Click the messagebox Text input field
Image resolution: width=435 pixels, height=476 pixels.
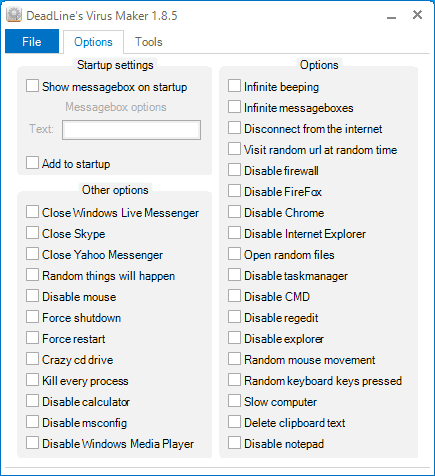point(131,130)
